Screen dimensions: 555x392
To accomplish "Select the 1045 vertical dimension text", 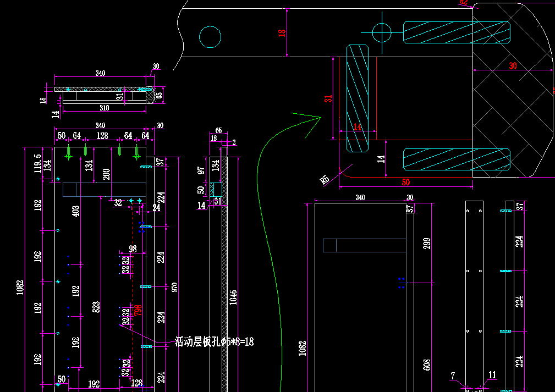I will [x=233, y=297].
